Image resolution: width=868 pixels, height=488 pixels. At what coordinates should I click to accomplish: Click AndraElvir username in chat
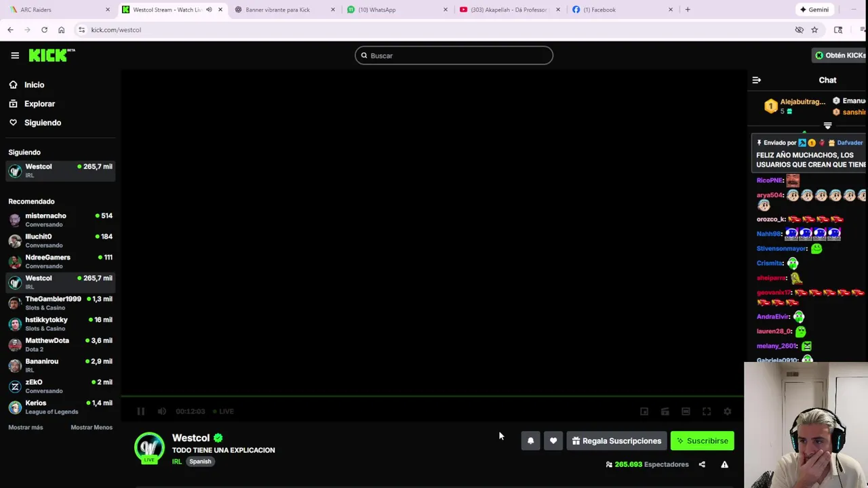(x=773, y=317)
